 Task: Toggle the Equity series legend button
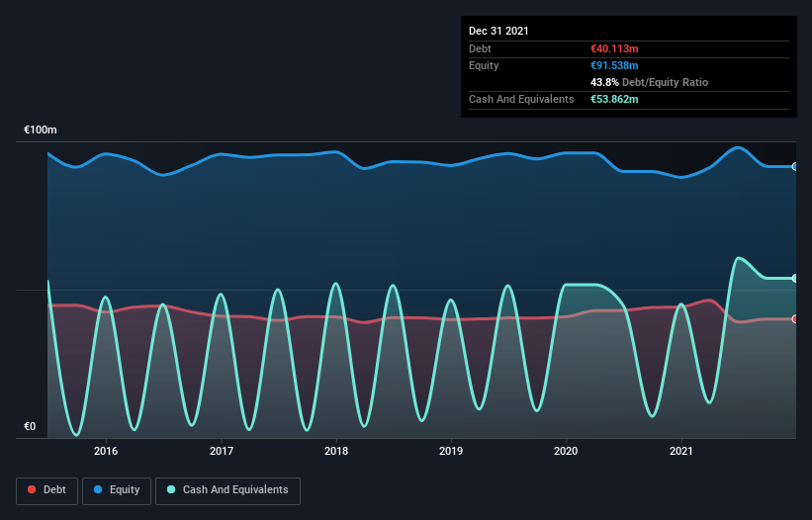(x=117, y=490)
